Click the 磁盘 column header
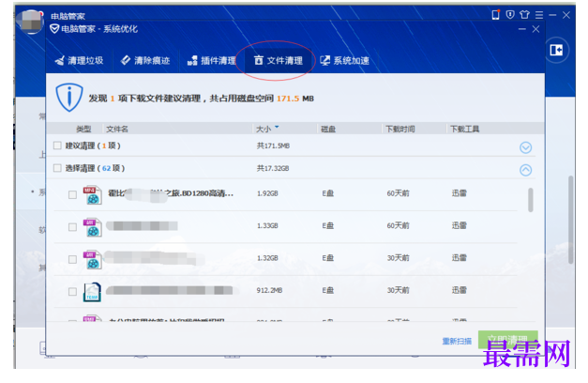This screenshot has width=588, height=383. coord(328,130)
